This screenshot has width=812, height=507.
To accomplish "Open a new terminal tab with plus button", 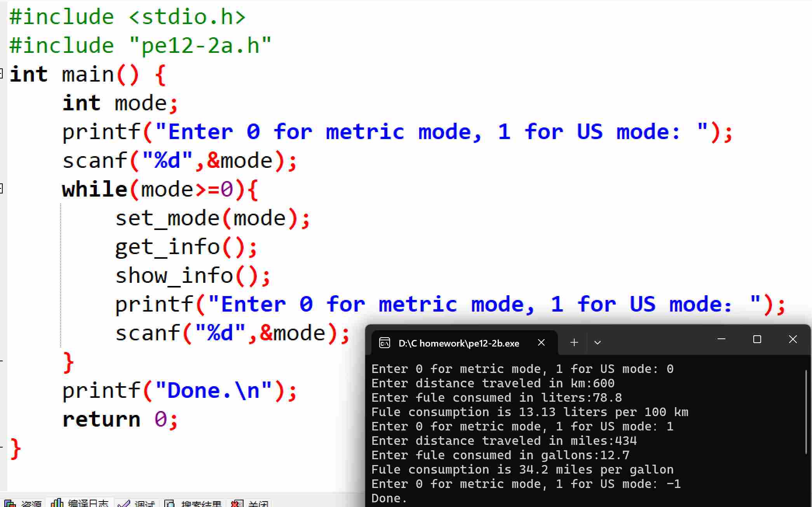I will [x=574, y=342].
